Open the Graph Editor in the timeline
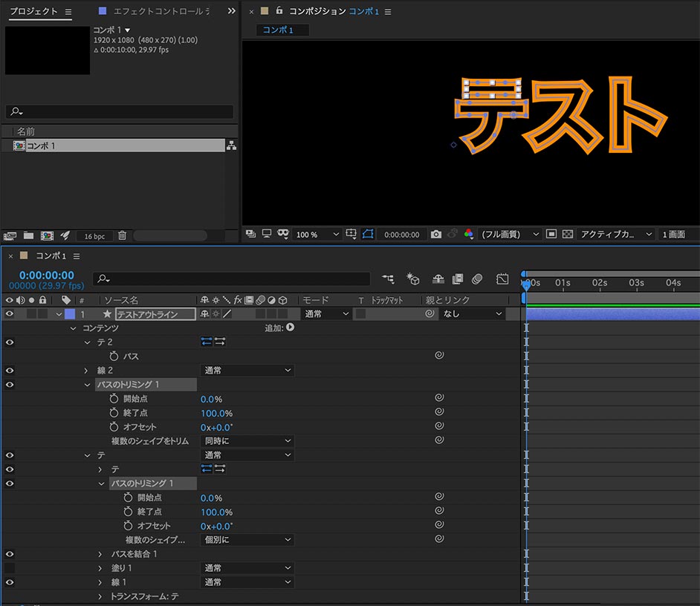700x606 pixels. tap(502, 279)
